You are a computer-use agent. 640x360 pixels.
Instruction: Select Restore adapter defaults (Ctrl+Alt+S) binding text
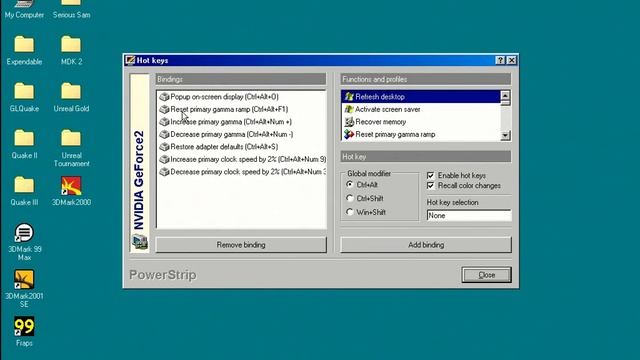click(224, 147)
